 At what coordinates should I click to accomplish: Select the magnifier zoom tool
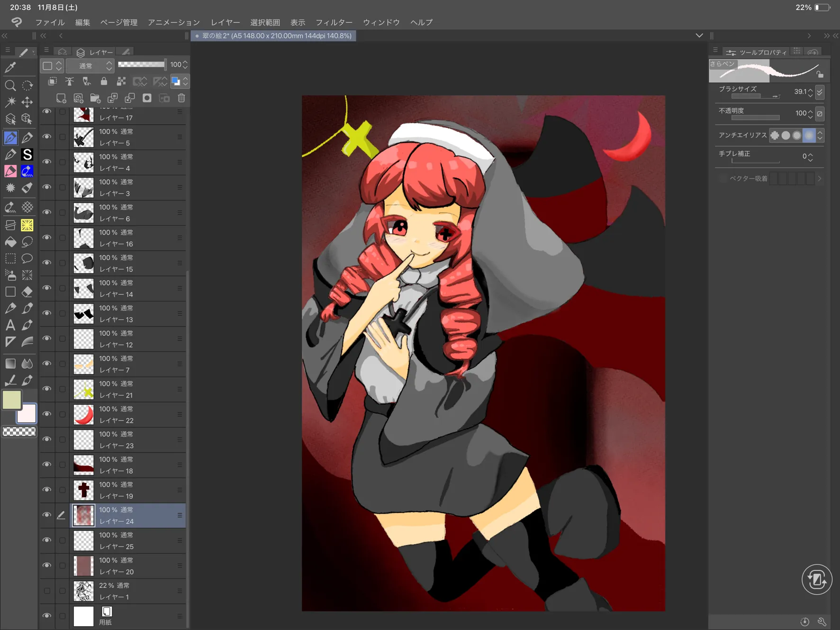10,85
